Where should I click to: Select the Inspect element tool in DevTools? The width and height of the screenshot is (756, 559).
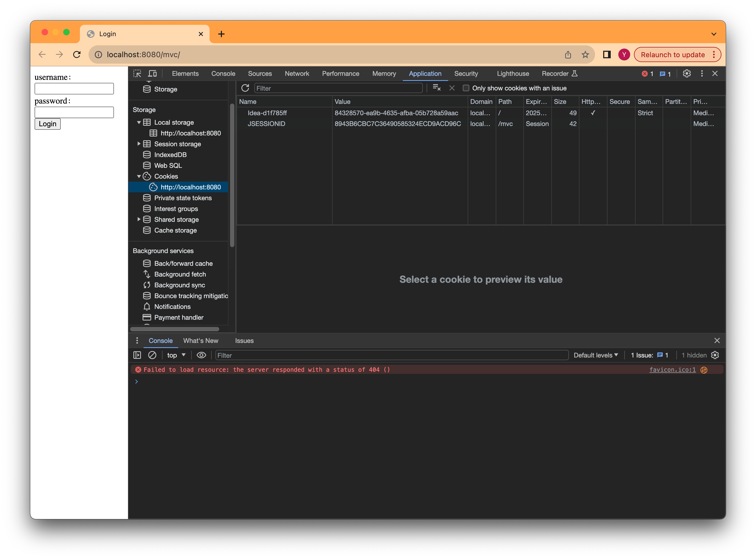(138, 73)
